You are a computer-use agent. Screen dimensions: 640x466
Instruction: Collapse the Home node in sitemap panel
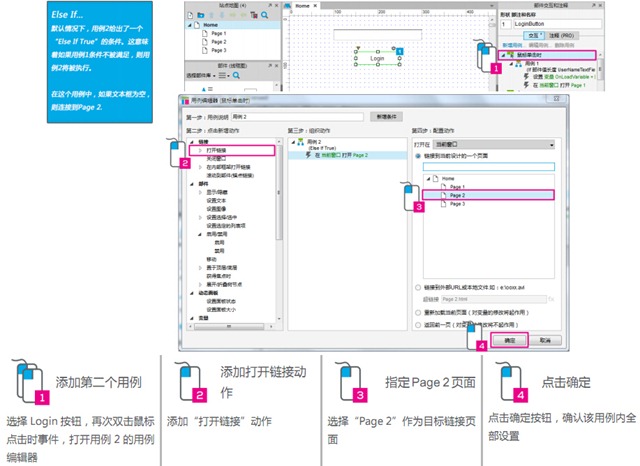[x=189, y=25]
